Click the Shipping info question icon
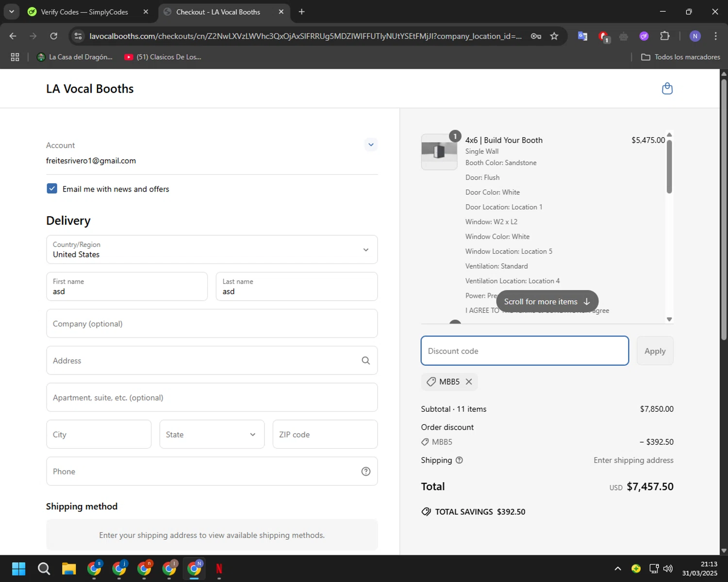This screenshot has width=728, height=582. pyautogui.click(x=459, y=460)
